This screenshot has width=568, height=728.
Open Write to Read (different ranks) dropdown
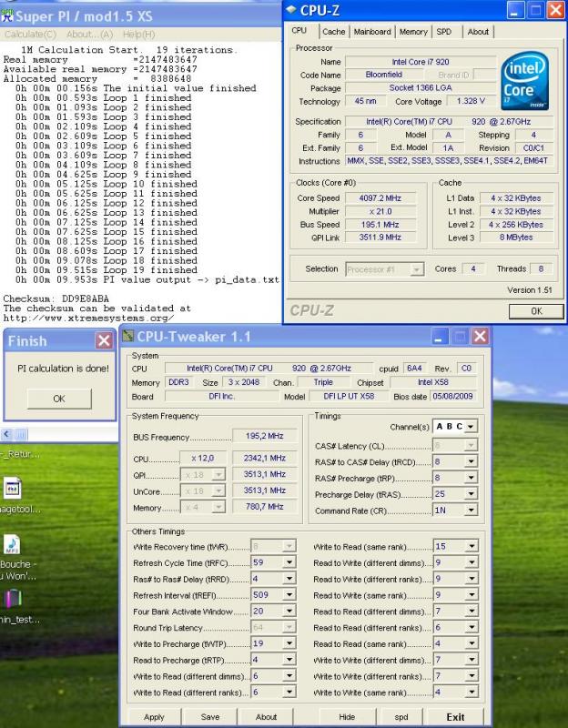click(x=289, y=692)
